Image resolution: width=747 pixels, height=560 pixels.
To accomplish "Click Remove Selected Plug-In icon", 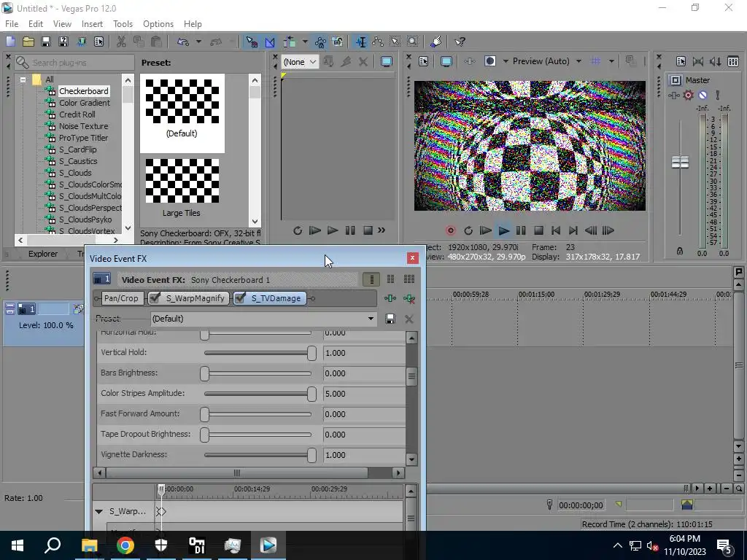I will click(409, 298).
